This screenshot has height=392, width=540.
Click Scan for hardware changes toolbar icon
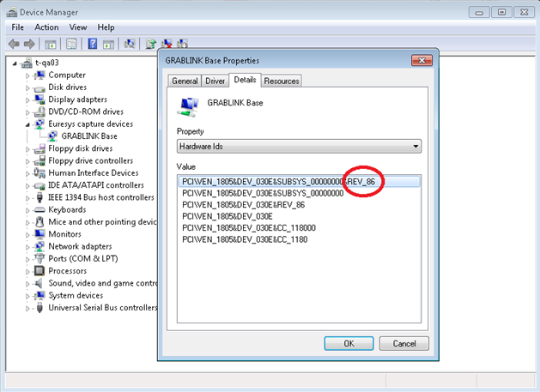130,44
